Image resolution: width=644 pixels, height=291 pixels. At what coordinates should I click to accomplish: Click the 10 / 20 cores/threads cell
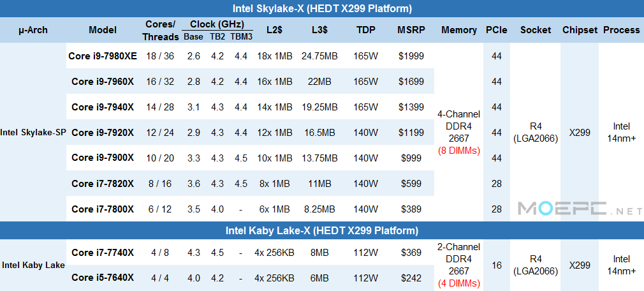click(160, 158)
